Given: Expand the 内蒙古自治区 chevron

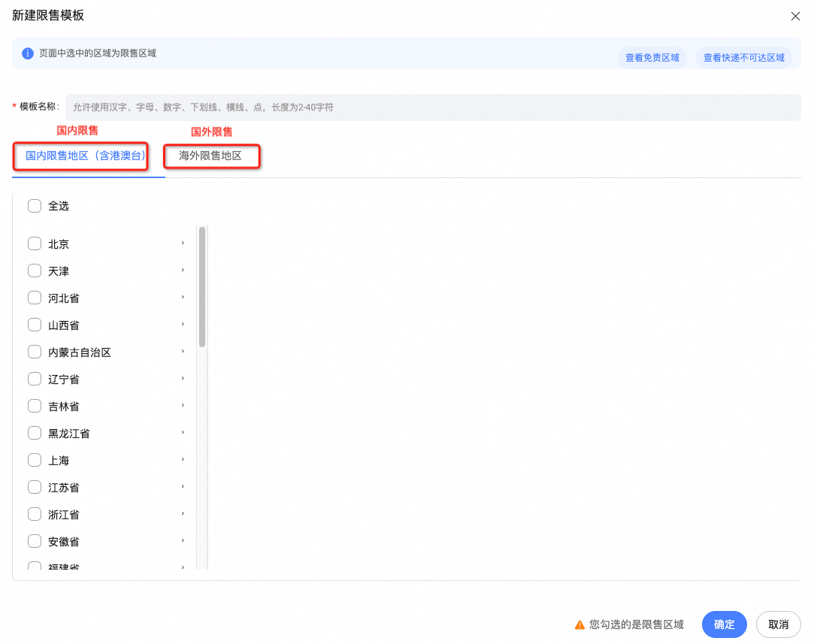Looking at the screenshot, I should pyautogui.click(x=183, y=352).
